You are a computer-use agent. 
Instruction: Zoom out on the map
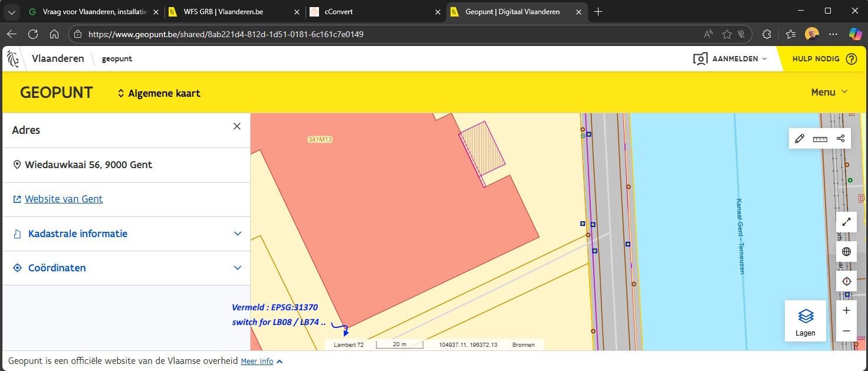[846, 331]
